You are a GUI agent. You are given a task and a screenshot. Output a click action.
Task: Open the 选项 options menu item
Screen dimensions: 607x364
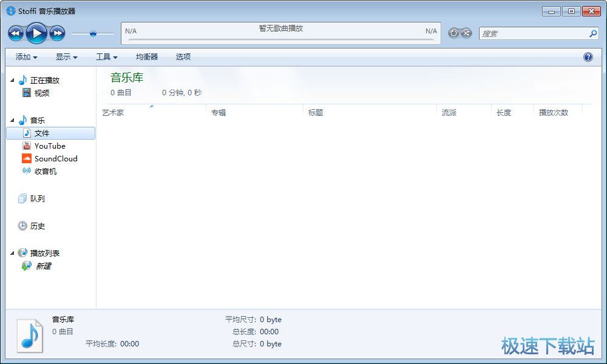(183, 56)
